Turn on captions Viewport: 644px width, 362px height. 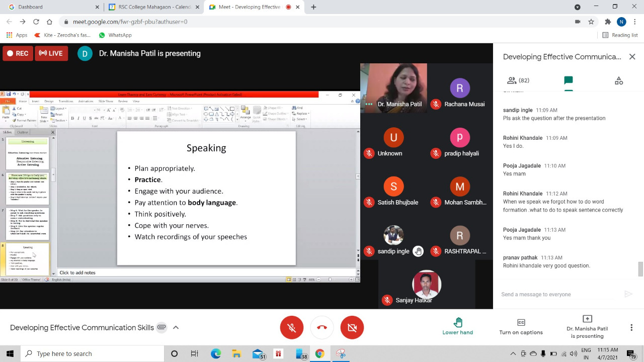tap(521, 327)
